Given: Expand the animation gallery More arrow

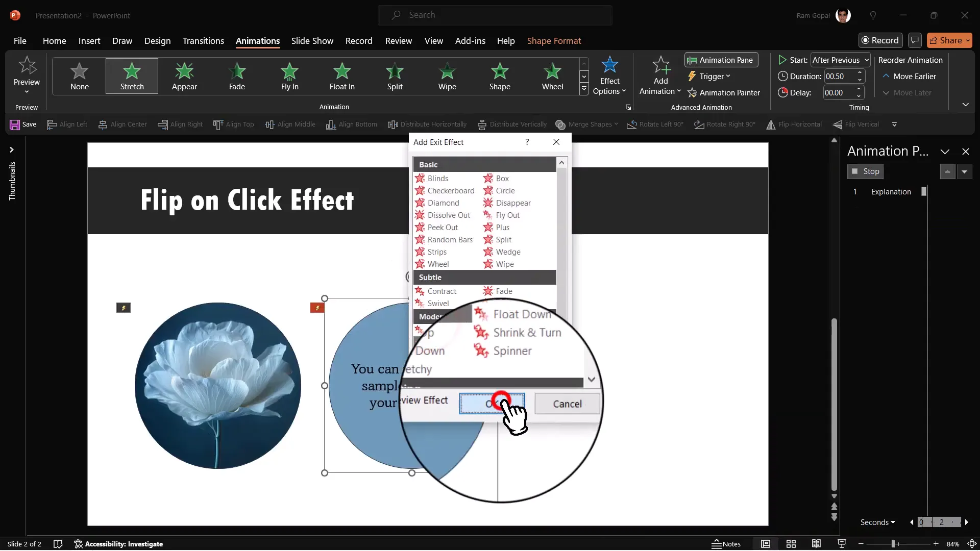Looking at the screenshot, I should click(x=584, y=90).
